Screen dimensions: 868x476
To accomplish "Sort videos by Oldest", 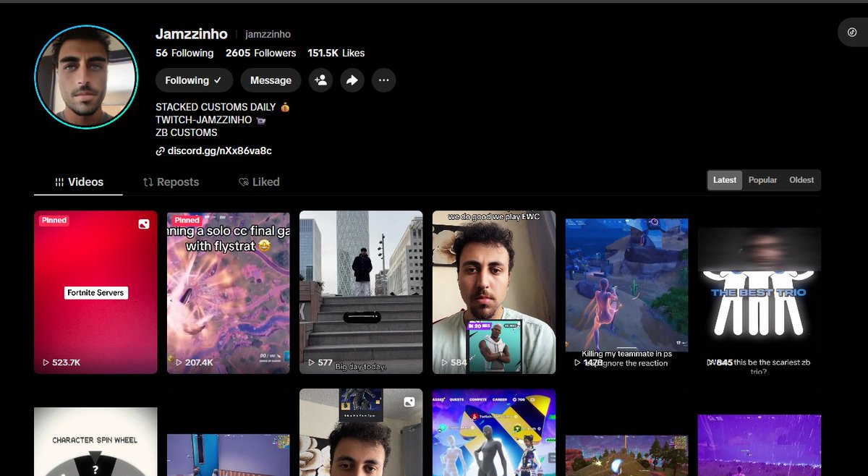I will click(x=801, y=180).
